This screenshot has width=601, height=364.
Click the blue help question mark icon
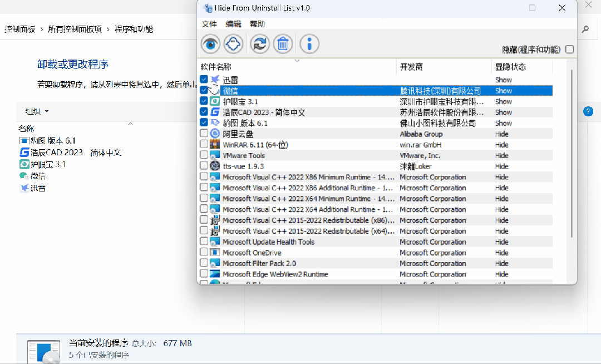(x=588, y=111)
